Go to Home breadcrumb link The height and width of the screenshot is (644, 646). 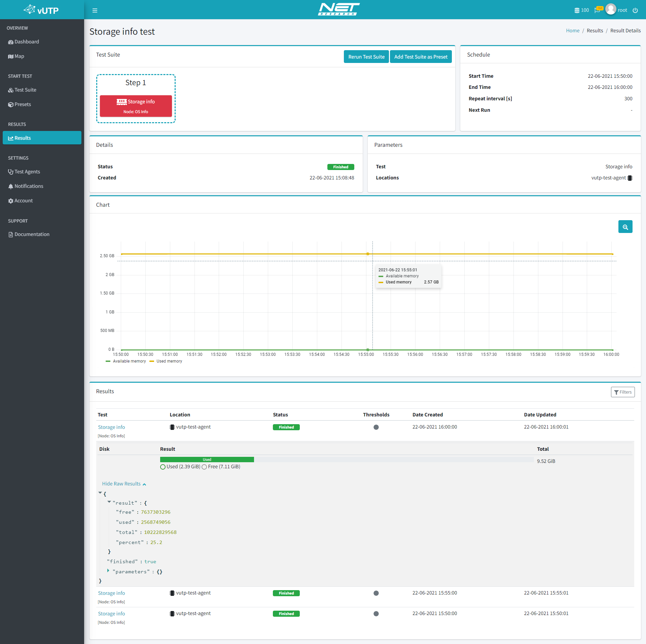point(573,31)
